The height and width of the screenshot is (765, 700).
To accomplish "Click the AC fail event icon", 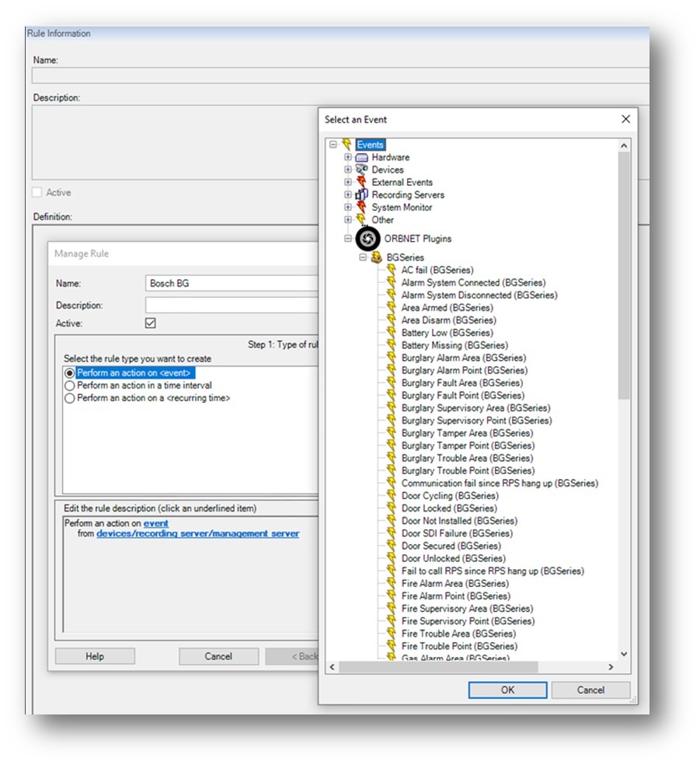I will coord(391,269).
